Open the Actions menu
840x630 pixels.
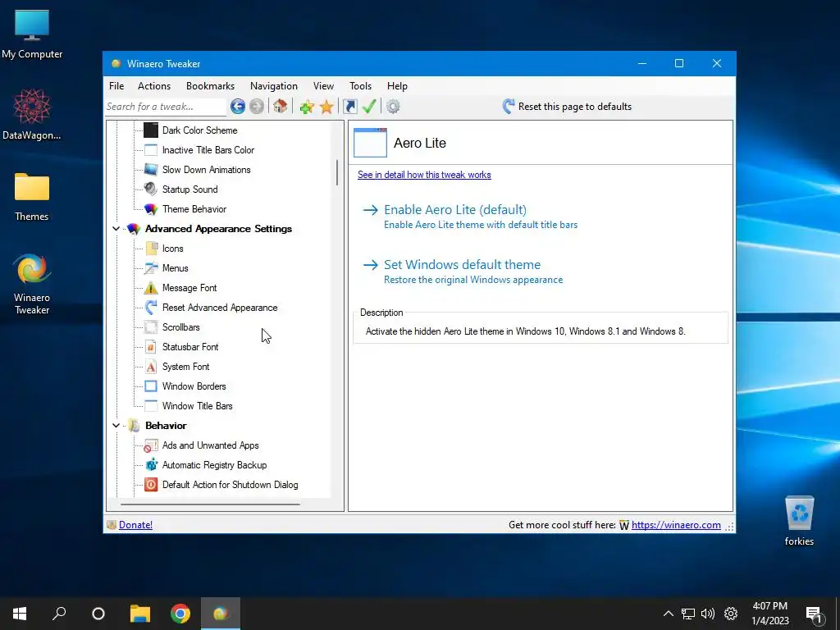154,85
